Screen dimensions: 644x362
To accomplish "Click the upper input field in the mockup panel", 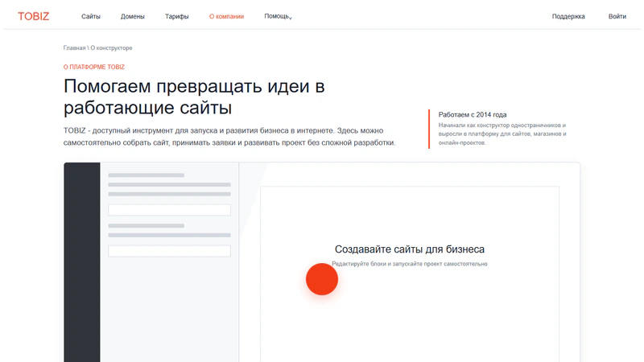I will (169, 210).
